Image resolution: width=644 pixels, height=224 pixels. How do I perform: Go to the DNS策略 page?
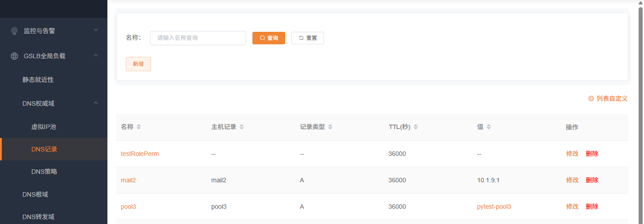click(44, 172)
